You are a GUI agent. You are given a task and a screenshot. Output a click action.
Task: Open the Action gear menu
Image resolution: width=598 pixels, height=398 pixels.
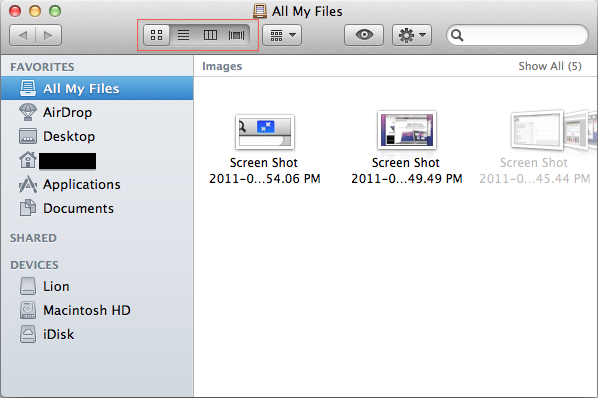click(412, 35)
